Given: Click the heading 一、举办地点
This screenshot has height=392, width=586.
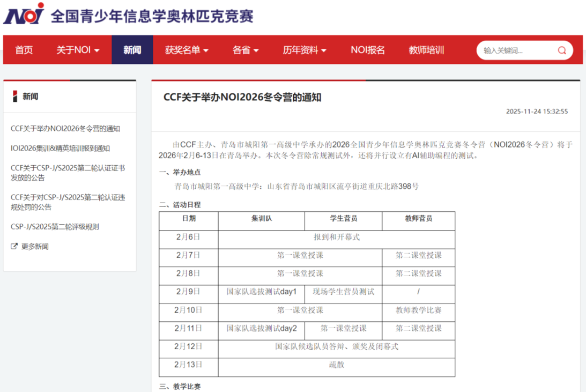Looking at the screenshot, I should coord(180,172).
